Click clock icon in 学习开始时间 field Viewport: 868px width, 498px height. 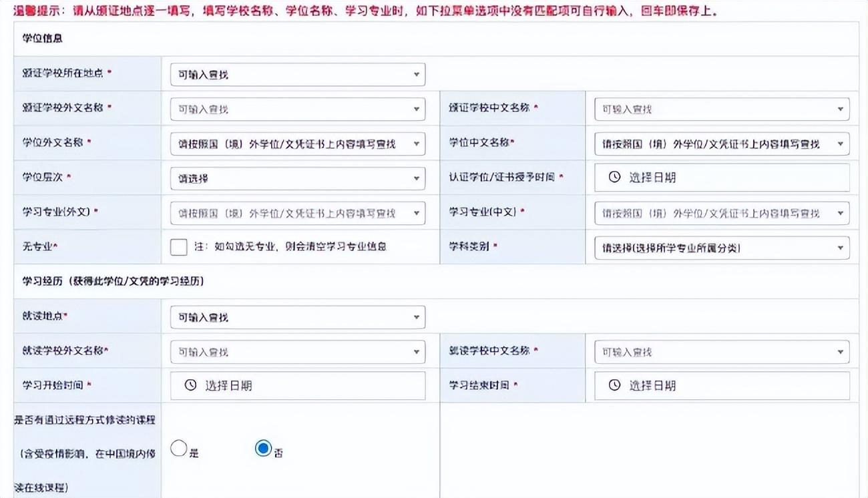(190, 385)
